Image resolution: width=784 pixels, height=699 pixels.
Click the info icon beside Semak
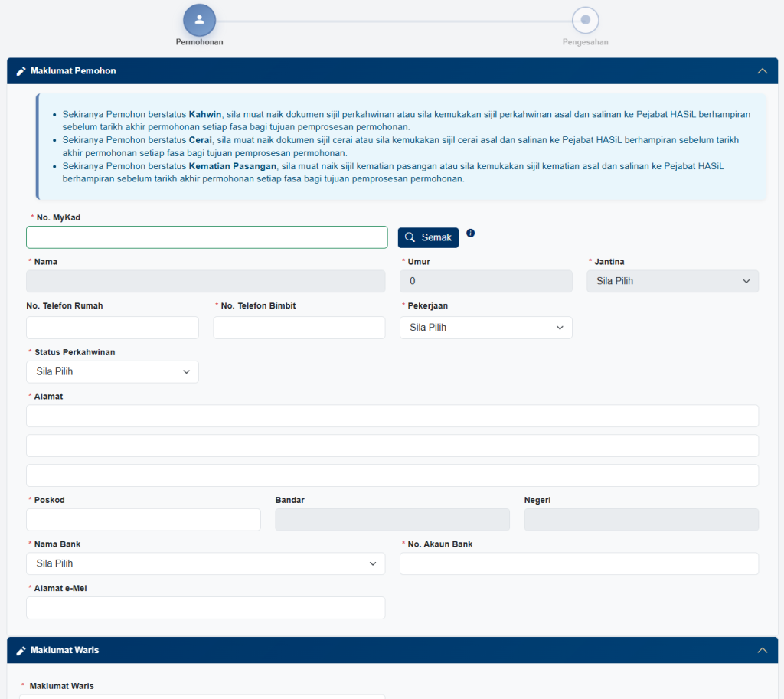point(471,233)
